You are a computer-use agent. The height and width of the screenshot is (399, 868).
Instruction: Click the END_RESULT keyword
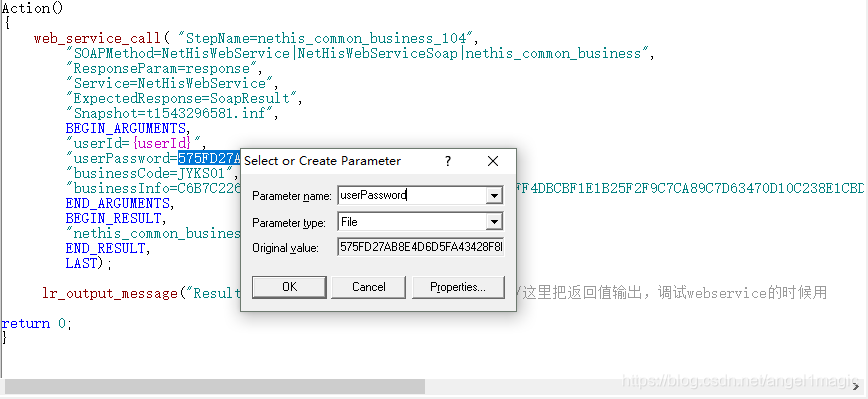coord(107,248)
